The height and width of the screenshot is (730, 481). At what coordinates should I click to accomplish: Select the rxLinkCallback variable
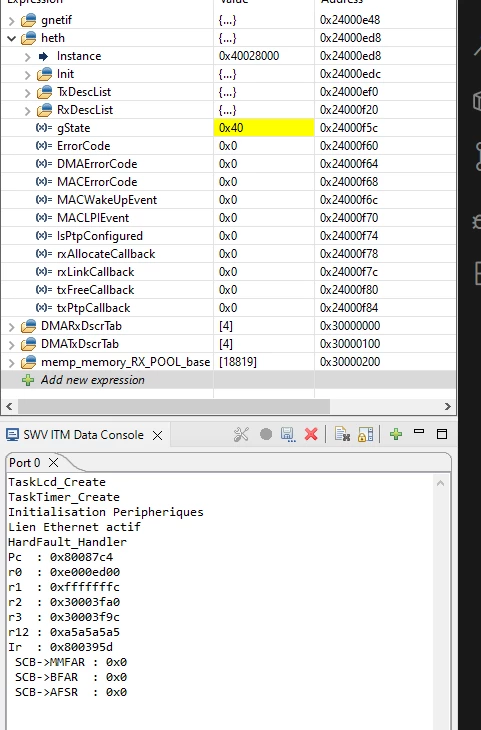coord(95,272)
